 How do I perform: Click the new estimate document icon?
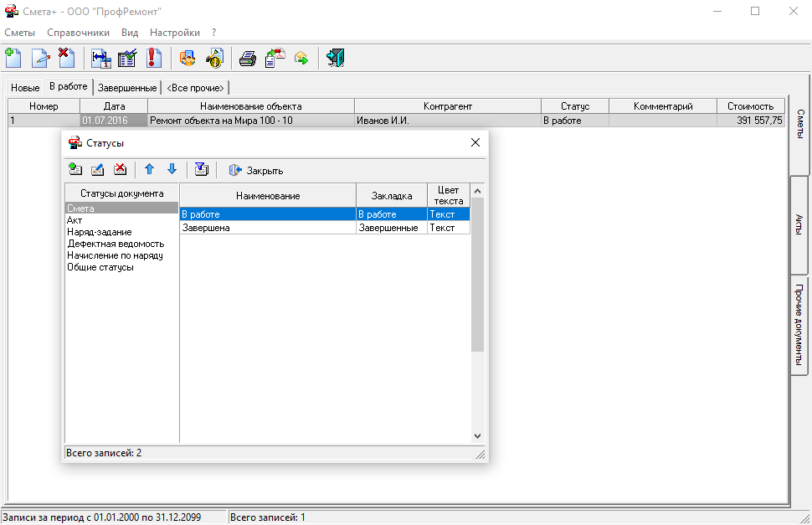click(14, 58)
